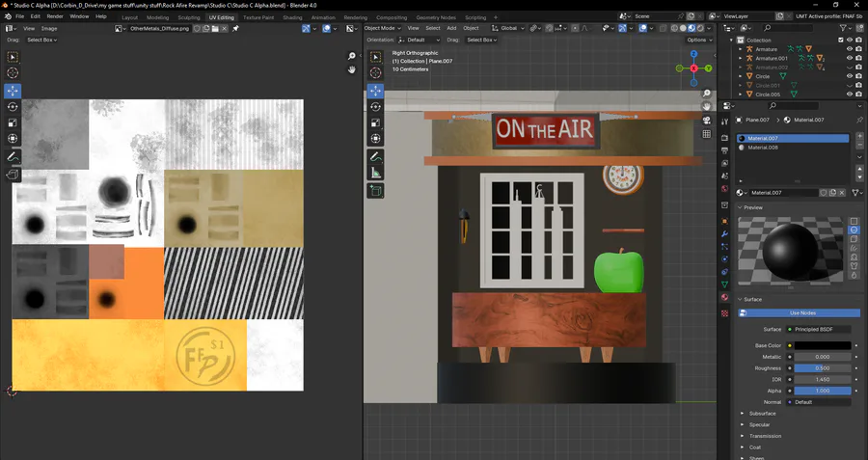The height and width of the screenshot is (460, 868).
Task: Select Material.008 in the material slot list
Action: 764,148
